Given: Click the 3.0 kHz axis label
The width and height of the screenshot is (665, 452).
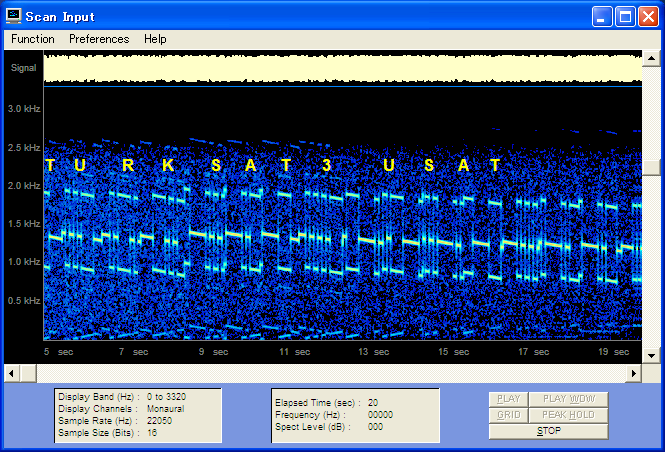Looking at the screenshot, I should pyautogui.click(x=24, y=109).
